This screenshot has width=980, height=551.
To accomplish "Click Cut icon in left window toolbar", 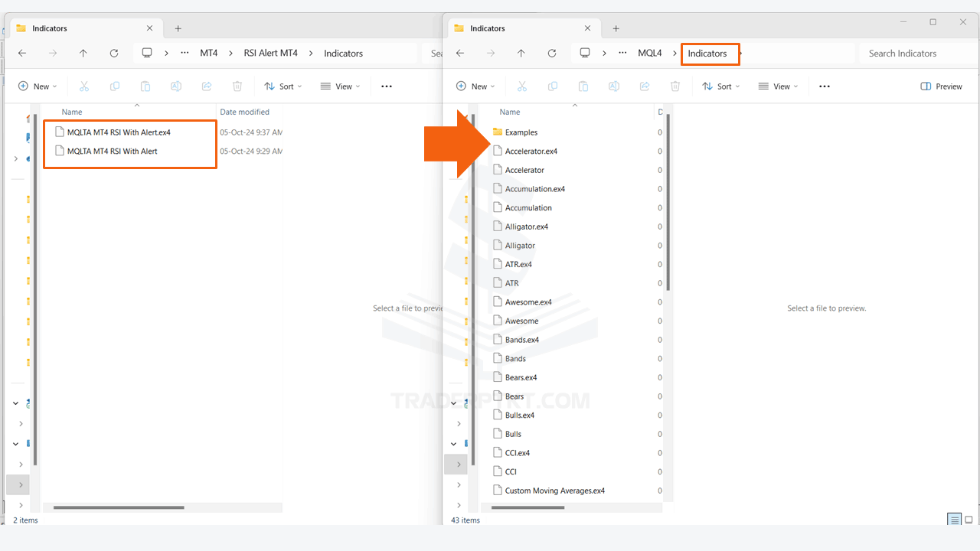I will [84, 86].
